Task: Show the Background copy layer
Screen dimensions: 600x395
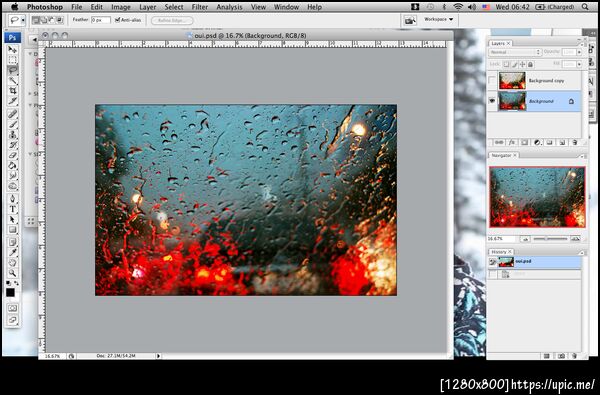Action: (x=492, y=81)
